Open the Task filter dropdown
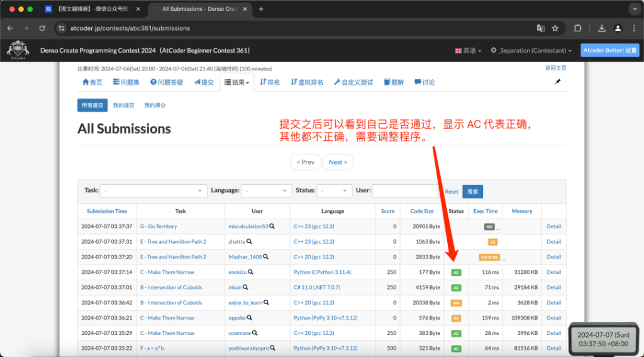 pyautogui.click(x=153, y=190)
